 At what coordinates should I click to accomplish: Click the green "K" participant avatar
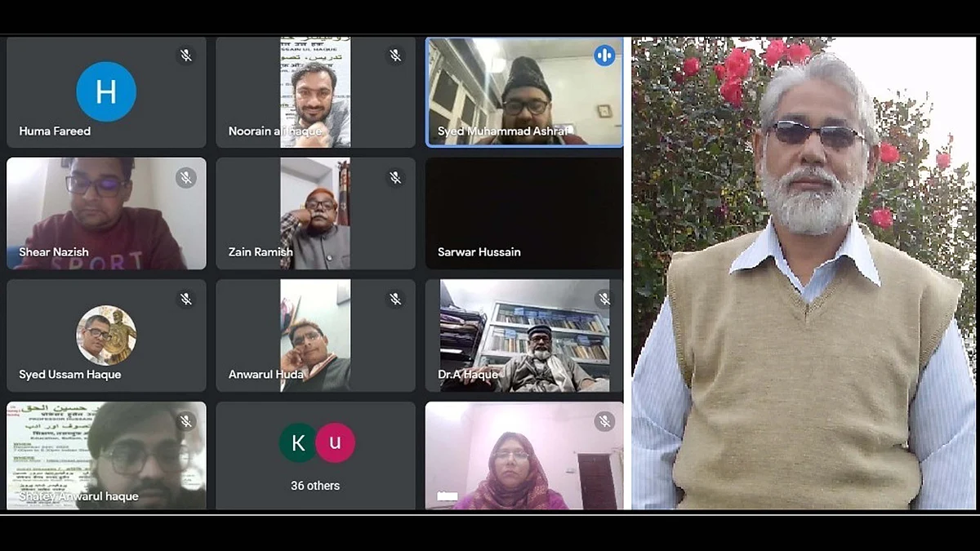tap(298, 442)
